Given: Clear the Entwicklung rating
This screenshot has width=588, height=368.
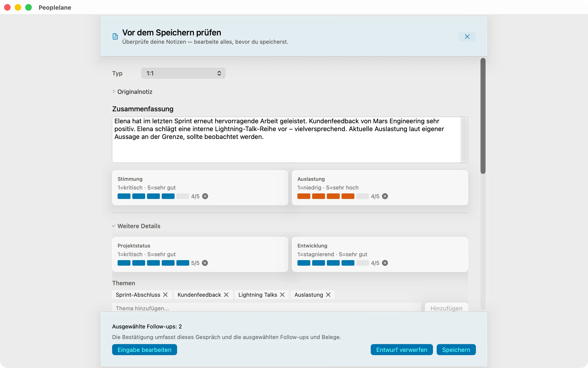Looking at the screenshot, I should [385, 263].
